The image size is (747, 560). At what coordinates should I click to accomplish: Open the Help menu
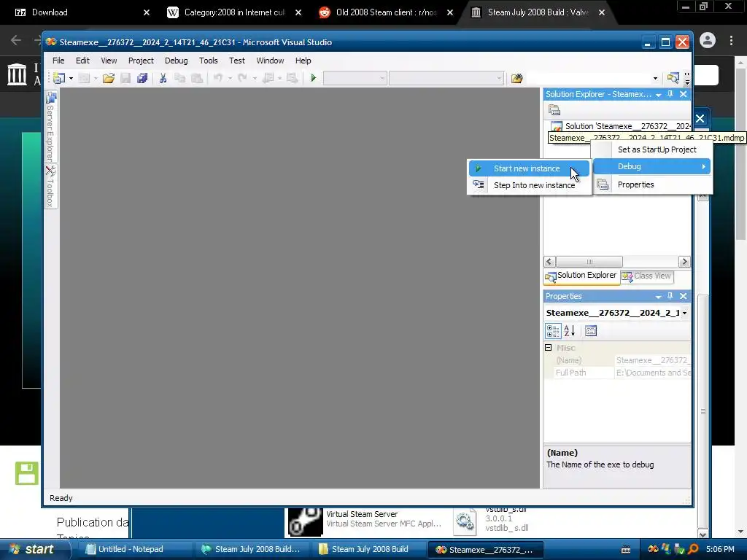click(303, 61)
